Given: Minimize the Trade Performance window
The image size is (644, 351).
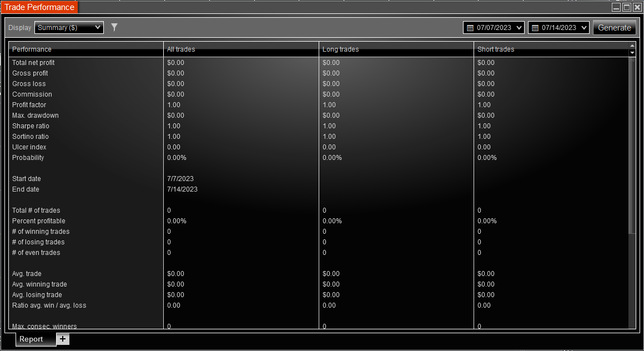Looking at the screenshot, I should pos(616,7).
